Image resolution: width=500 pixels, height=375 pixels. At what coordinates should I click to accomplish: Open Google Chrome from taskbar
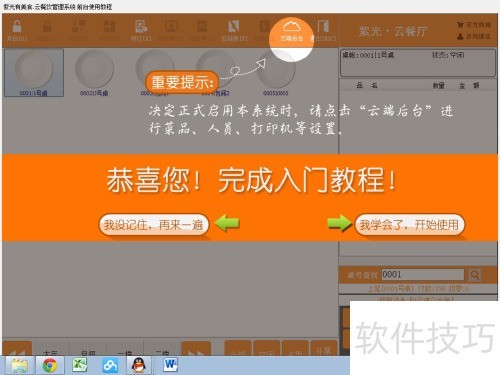coord(50,365)
